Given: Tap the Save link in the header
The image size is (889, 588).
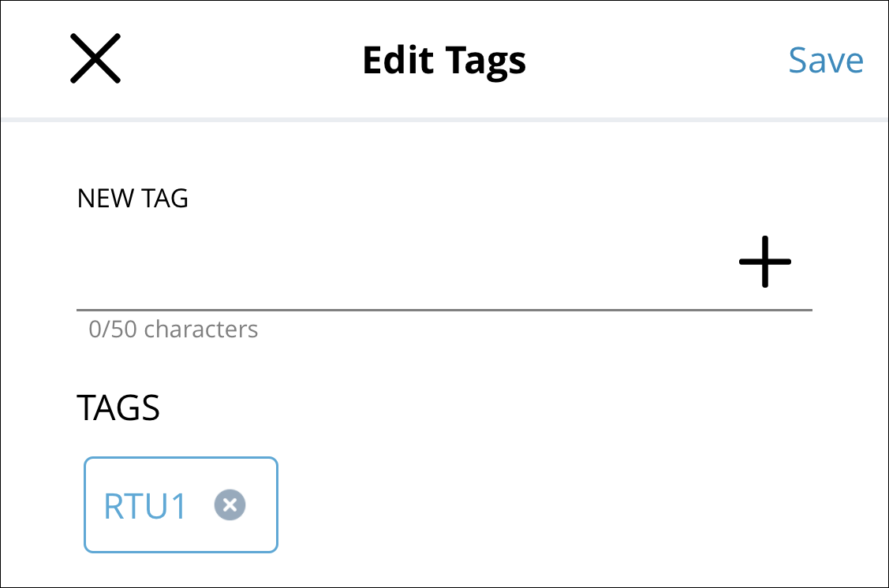Looking at the screenshot, I should tap(825, 61).
